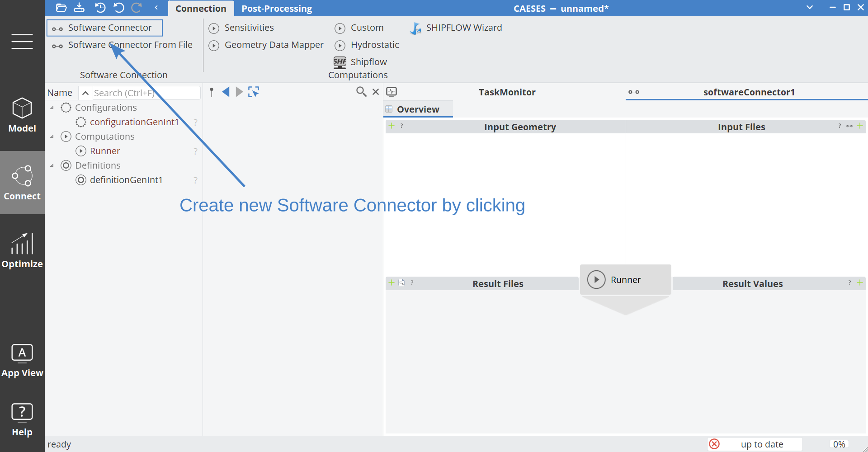Screen dimensions: 868x452
Task: Switch to the Connection tab
Action: click(x=201, y=9)
